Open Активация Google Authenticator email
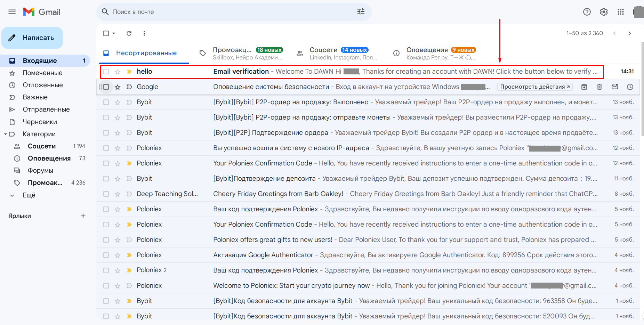This screenshot has height=325, width=644. pyautogui.click(x=368, y=255)
